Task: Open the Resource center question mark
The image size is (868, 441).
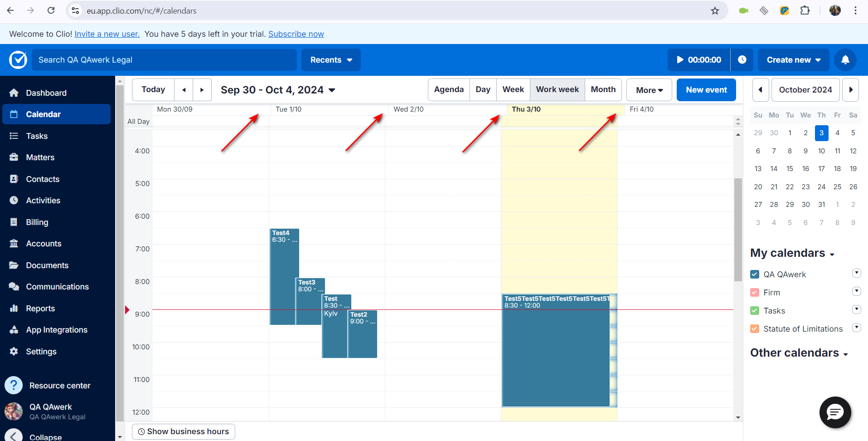Action: 14,385
